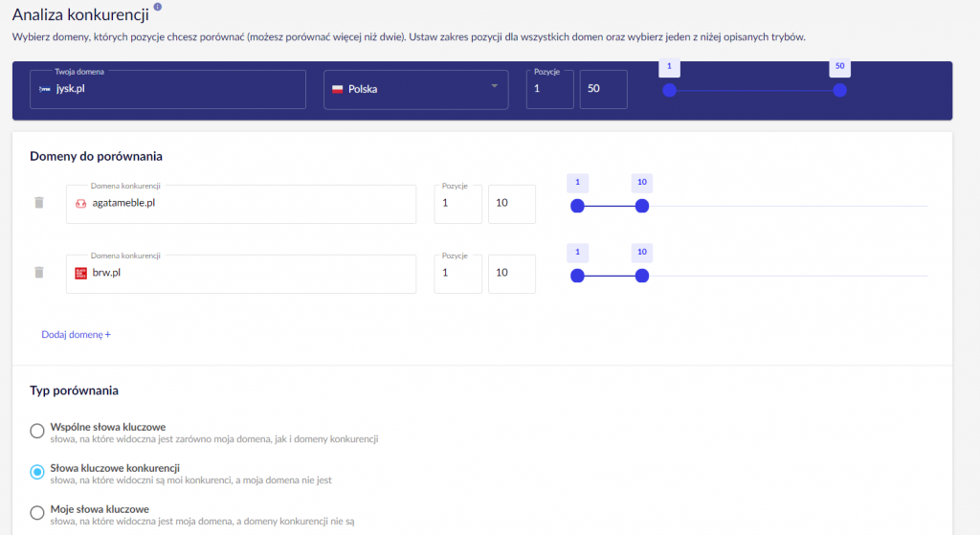Select Wspólne słowa kluczowe radio option
980x535 pixels.
click(x=37, y=431)
